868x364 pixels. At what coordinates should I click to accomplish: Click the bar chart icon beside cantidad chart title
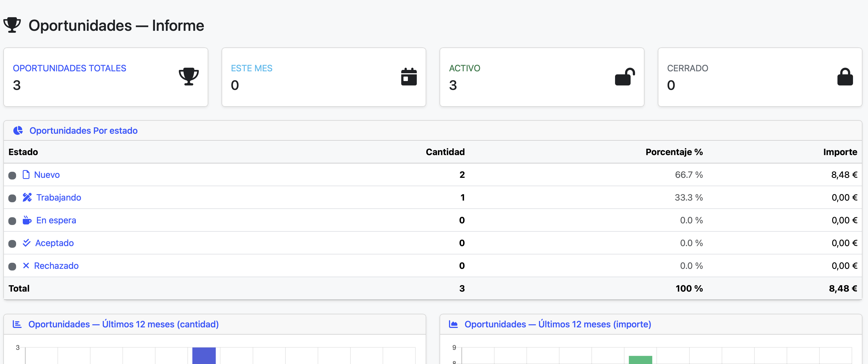pyautogui.click(x=17, y=324)
